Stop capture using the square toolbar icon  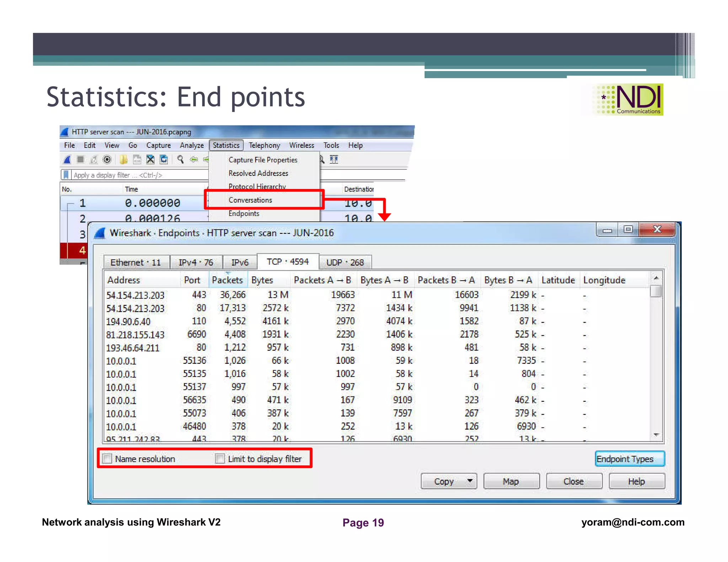point(80,160)
